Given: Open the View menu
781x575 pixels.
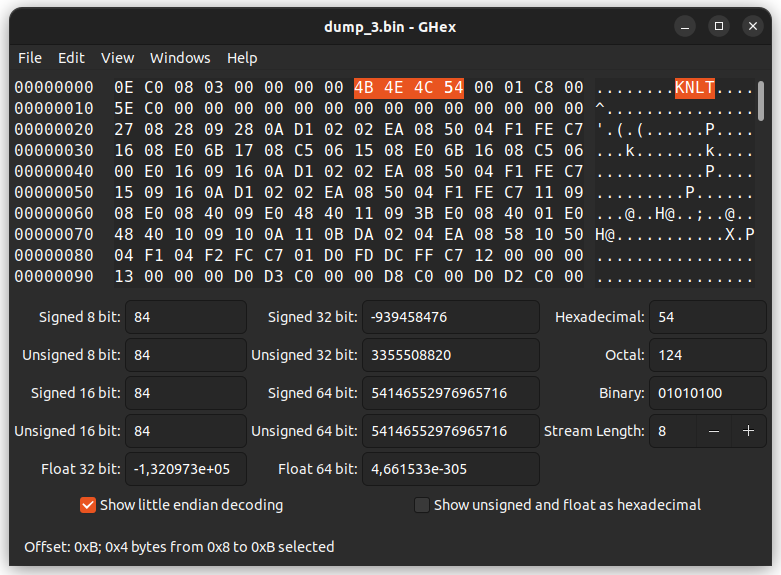Looking at the screenshot, I should (x=117, y=58).
